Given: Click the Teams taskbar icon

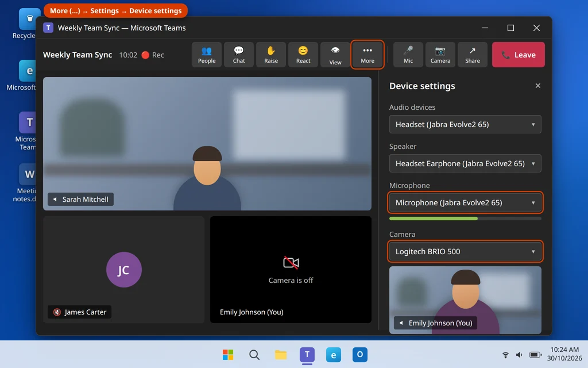Looking at the screenshot, I should pos(307,354).
